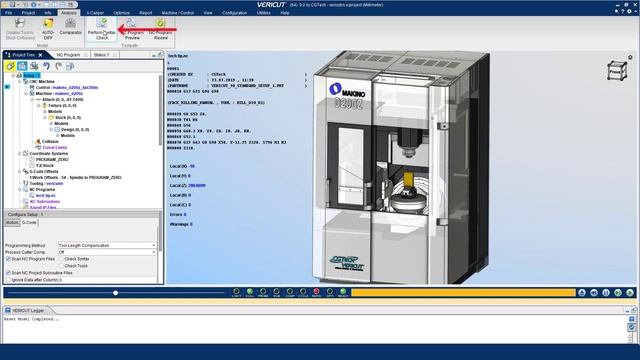Image resolution: width=640 pixels, height=360 pixels.
Task: Click the VERICUT Logger panel icon
Action: click(8, 310)
